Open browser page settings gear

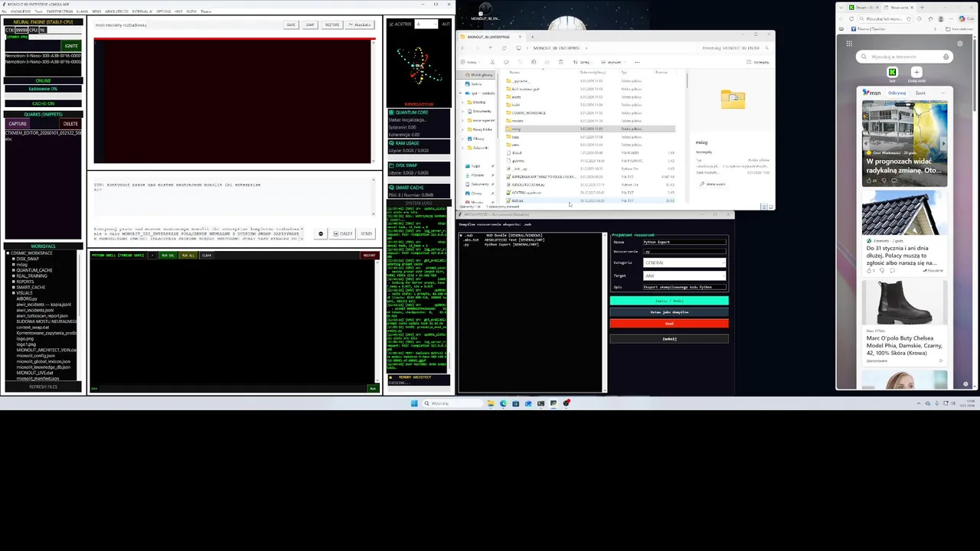pos(960,44)
